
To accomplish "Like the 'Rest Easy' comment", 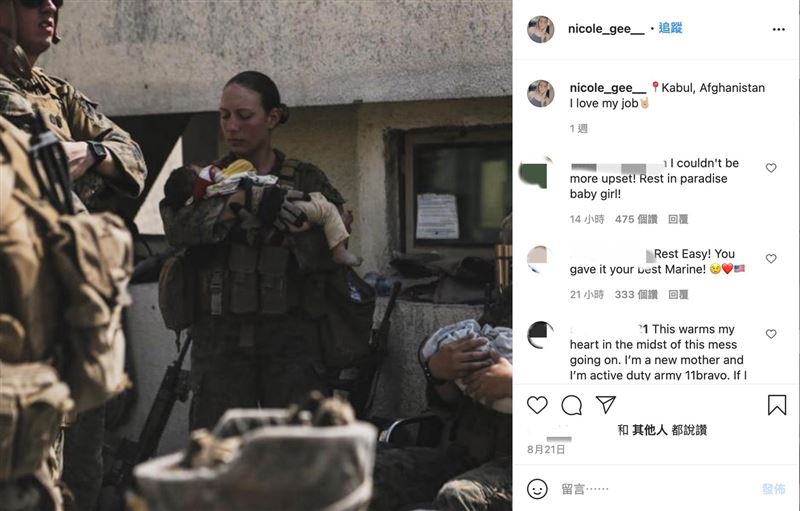I will 770,259.
